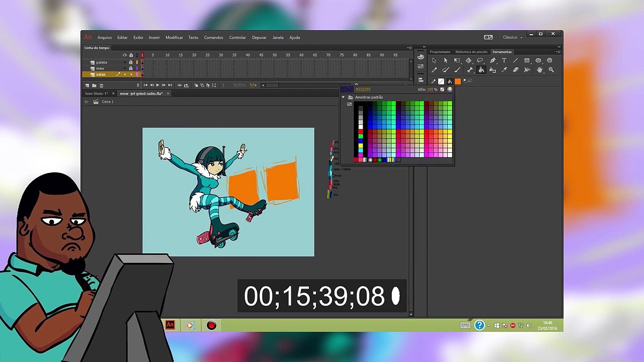Click the New Folder icon in timeline
This screenshot has height=362, width=644.
point(94,85)
